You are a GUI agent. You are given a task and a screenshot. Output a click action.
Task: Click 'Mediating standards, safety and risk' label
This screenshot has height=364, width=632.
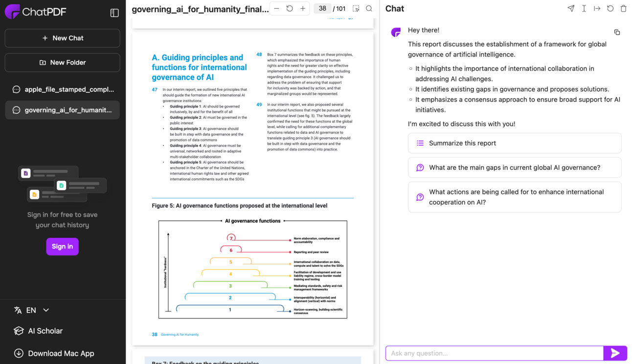tap(318, 288)
